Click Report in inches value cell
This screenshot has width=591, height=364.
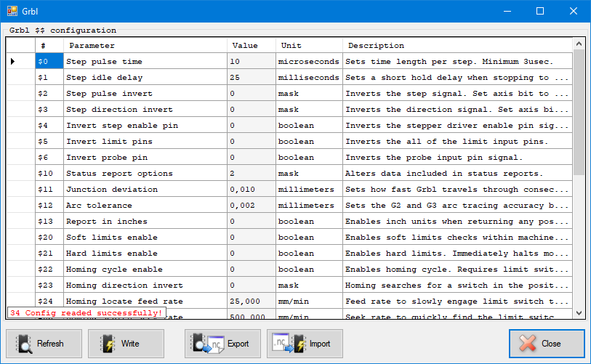point(252,221)
